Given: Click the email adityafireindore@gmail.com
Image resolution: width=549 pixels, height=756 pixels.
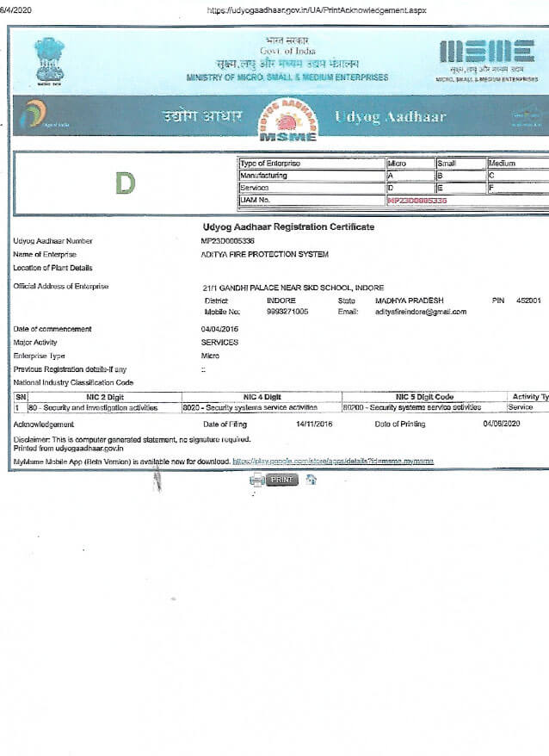Looking at the screenshot, I should click(421, 312).
